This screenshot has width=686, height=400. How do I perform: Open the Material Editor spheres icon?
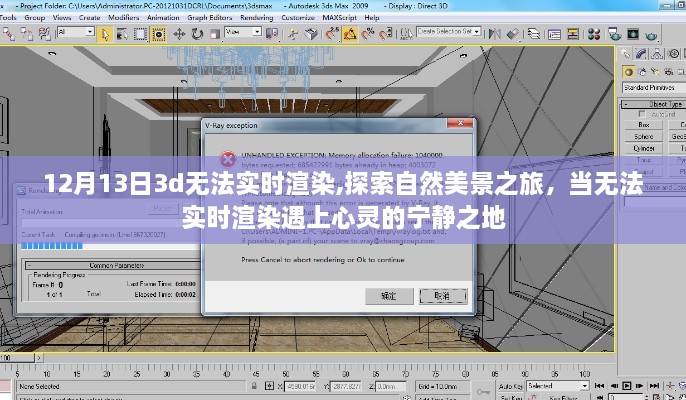[594, 34]
